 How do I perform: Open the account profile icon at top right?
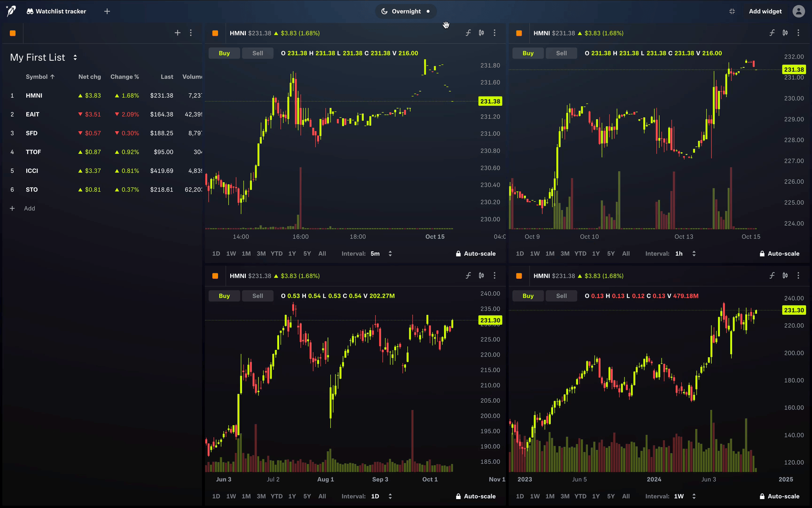tap(798, 11)
